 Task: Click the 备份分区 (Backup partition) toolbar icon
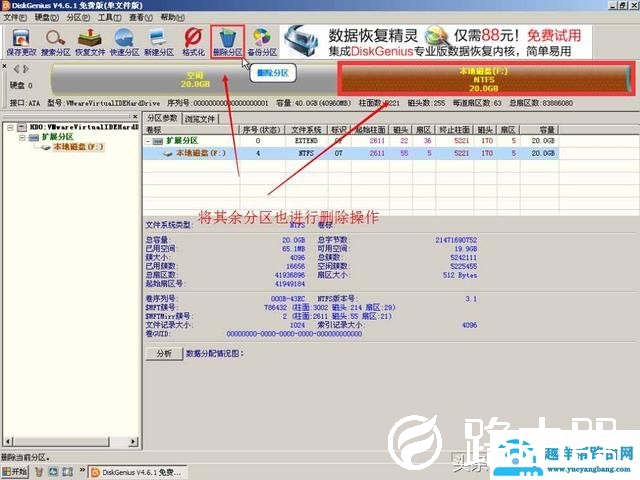(262, 42)
